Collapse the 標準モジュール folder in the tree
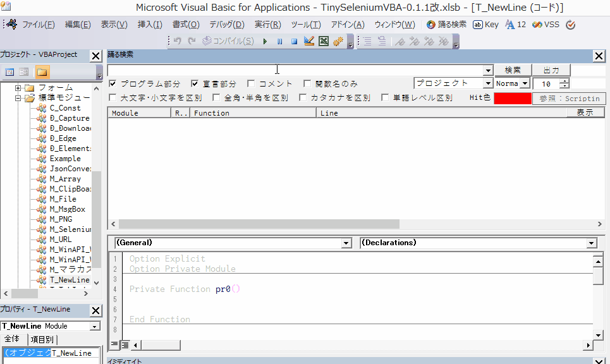 [18, 98]
